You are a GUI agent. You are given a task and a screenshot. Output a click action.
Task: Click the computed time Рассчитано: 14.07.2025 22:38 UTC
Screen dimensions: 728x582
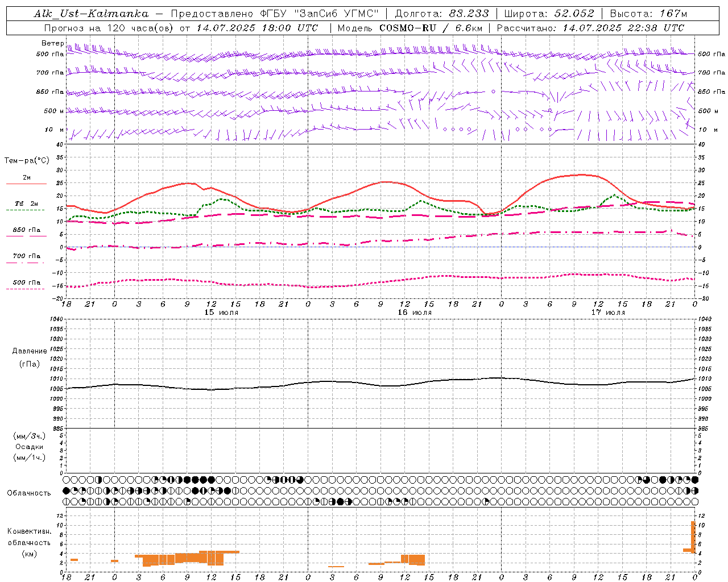pos(590,28)
